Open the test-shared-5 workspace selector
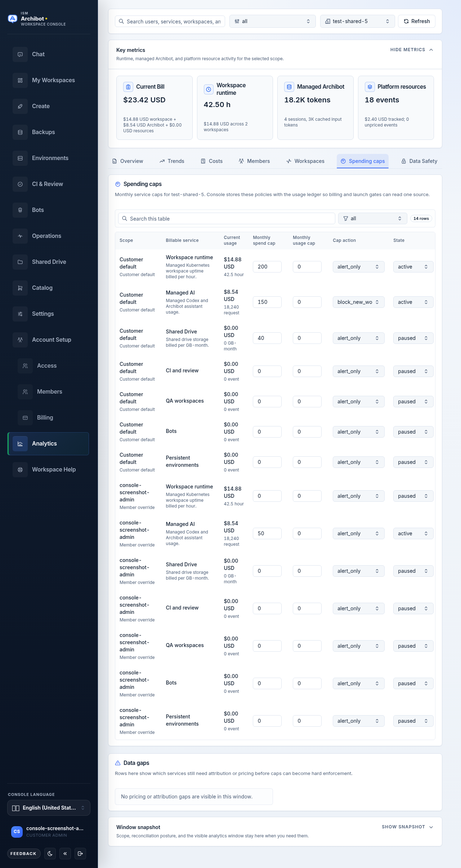 click(x=358, y=21)
